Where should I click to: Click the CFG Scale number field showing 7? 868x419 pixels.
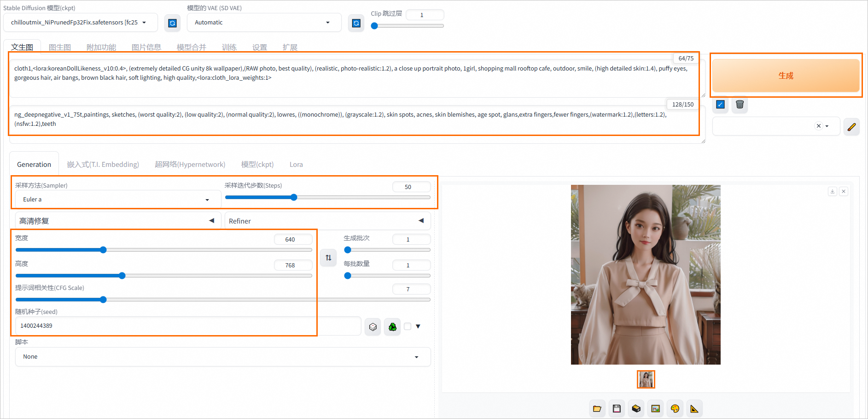[411, 289]
